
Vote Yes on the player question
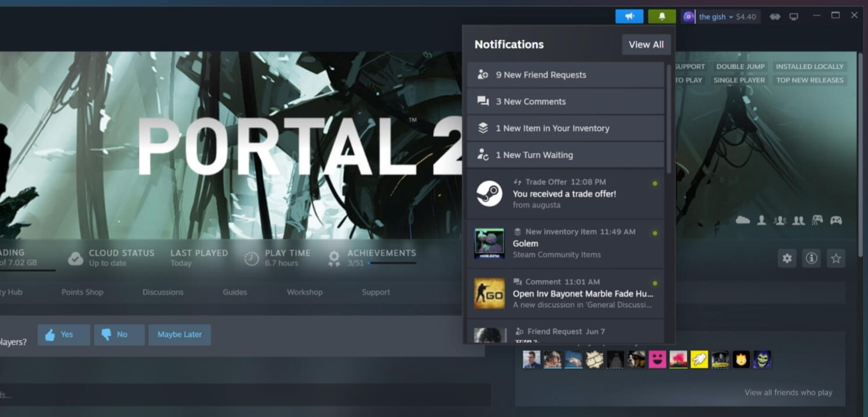pyautogui.click(x=63, y=334)
